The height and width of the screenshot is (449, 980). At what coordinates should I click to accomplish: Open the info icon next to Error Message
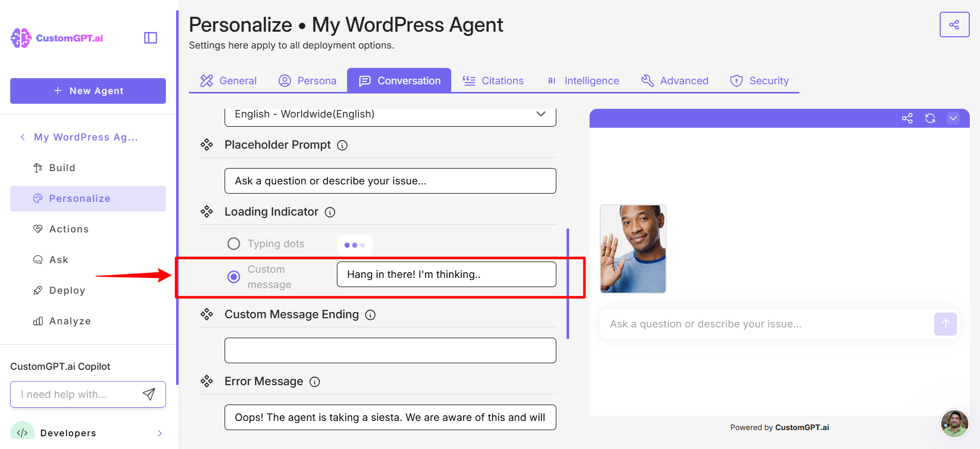315,382
